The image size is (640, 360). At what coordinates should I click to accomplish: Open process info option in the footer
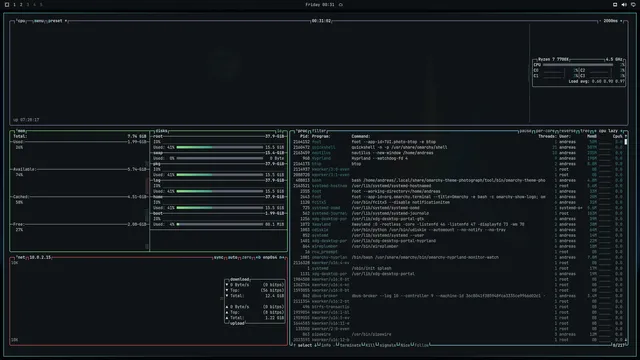[x=325, y=345]
